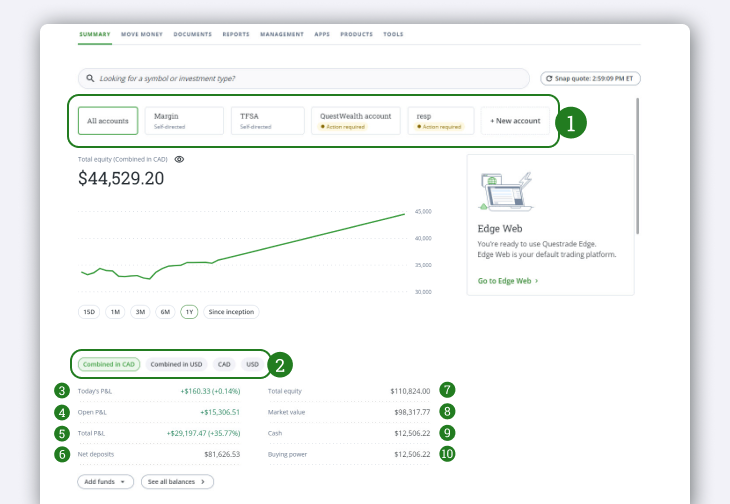The image size is (730, 504).
Task: Open the Add funds dropdown
Action: pyautogui.click(x=106, y=482)
